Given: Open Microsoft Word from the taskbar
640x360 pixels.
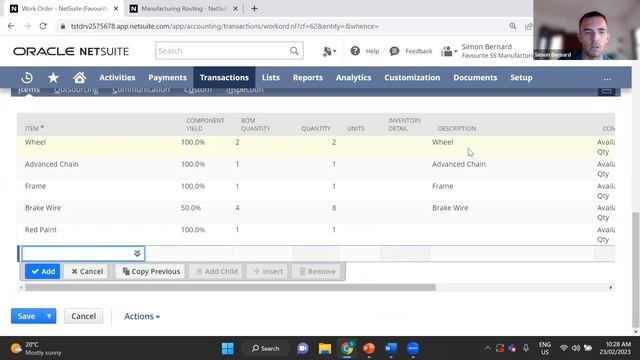Looking at the screenshot, I should pyautogui.click(x=391, y=349).
